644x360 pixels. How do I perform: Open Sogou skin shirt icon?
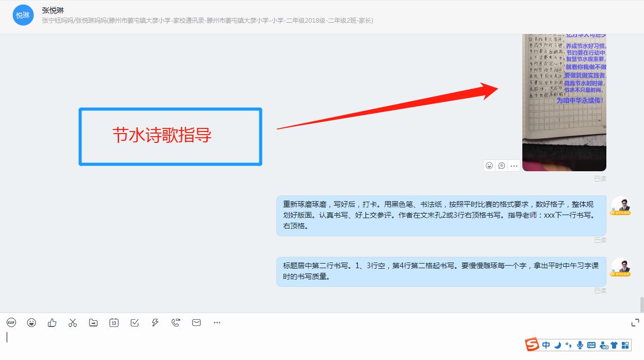[615, 345]
